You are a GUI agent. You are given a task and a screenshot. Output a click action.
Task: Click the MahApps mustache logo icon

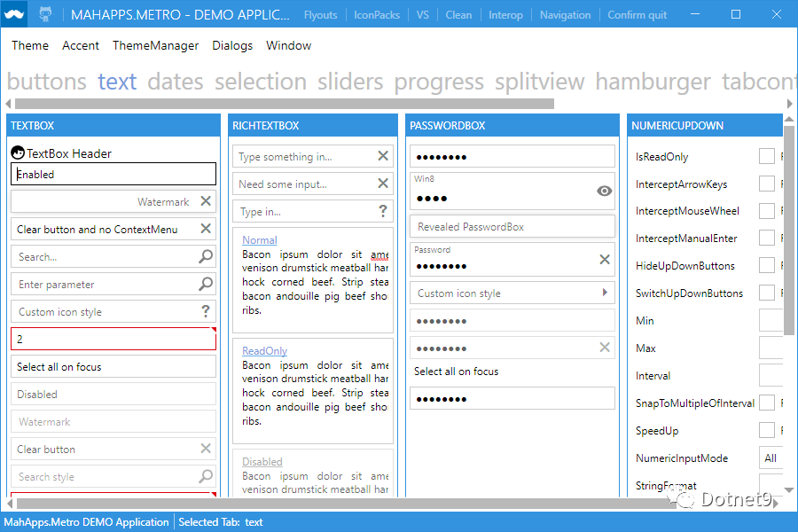(x=13, y=14)
